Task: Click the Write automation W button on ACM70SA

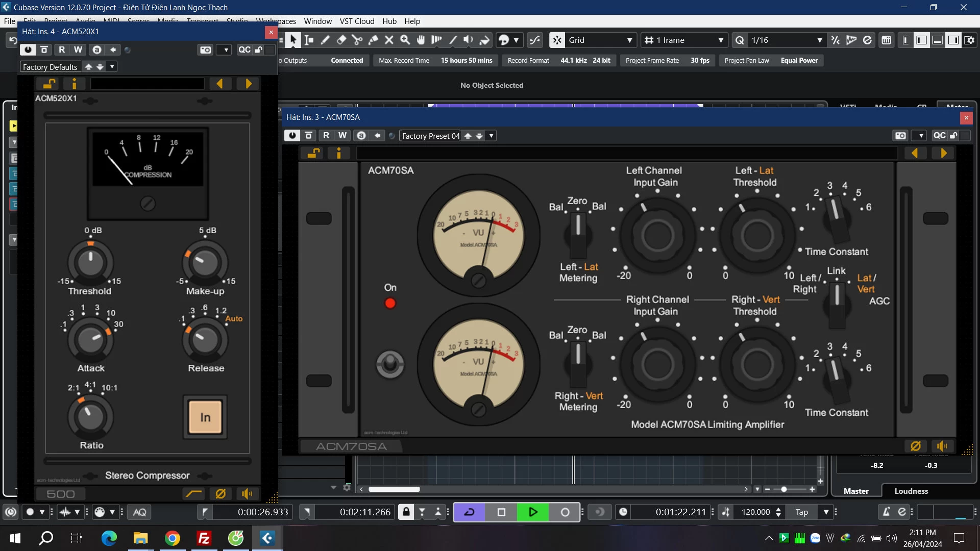Action: (x=342, y=135)
